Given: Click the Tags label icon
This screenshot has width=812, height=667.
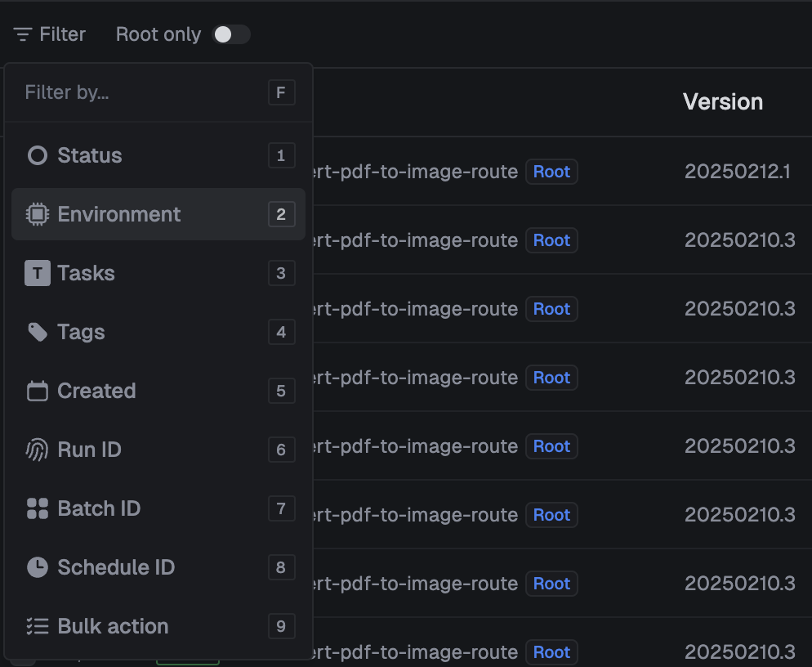Looking at the screenshot, I should tap(38, 332).
